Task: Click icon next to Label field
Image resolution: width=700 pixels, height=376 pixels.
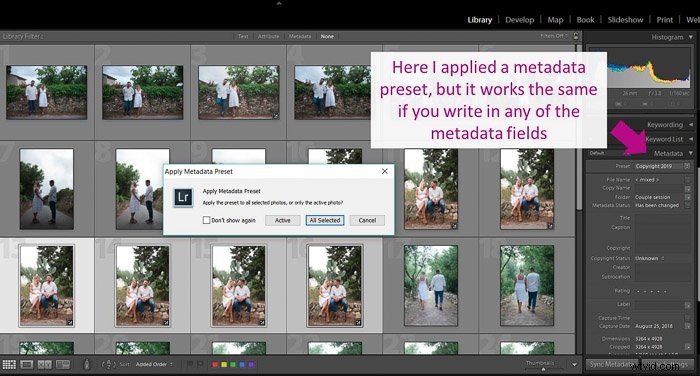Action: coord(688,305)
